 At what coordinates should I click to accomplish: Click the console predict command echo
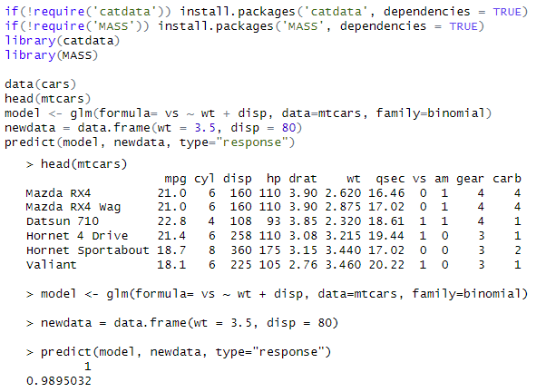[179, 352]
